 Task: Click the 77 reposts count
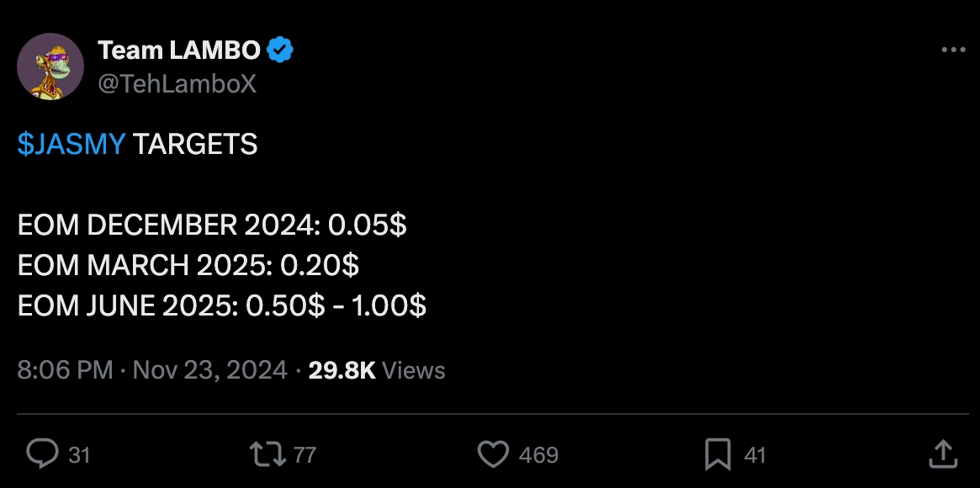(305, 455)
